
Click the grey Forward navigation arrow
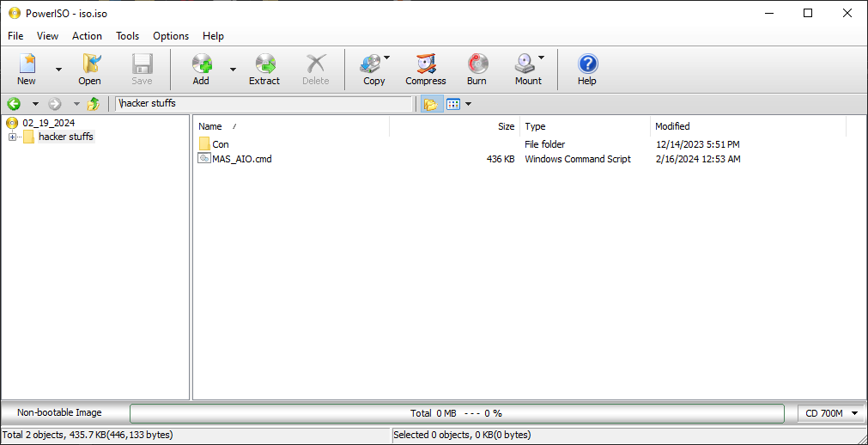tap(55, 104)
